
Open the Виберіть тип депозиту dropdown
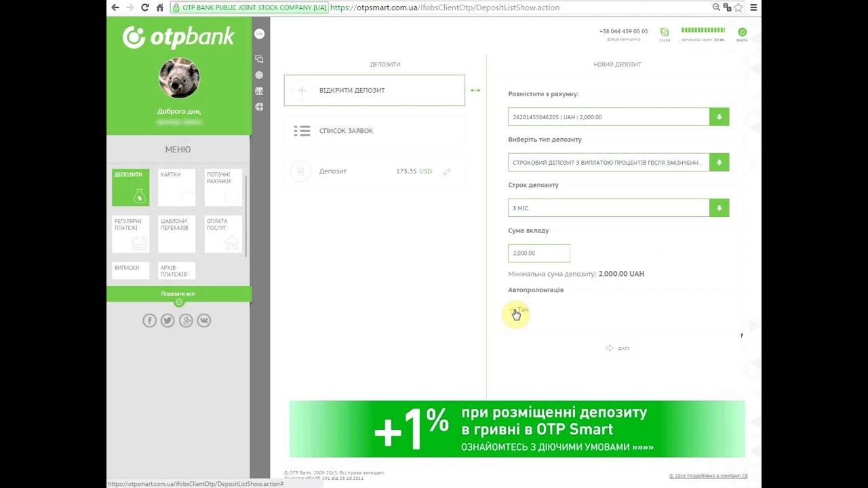pyautogui.click(x=618, y=162)
